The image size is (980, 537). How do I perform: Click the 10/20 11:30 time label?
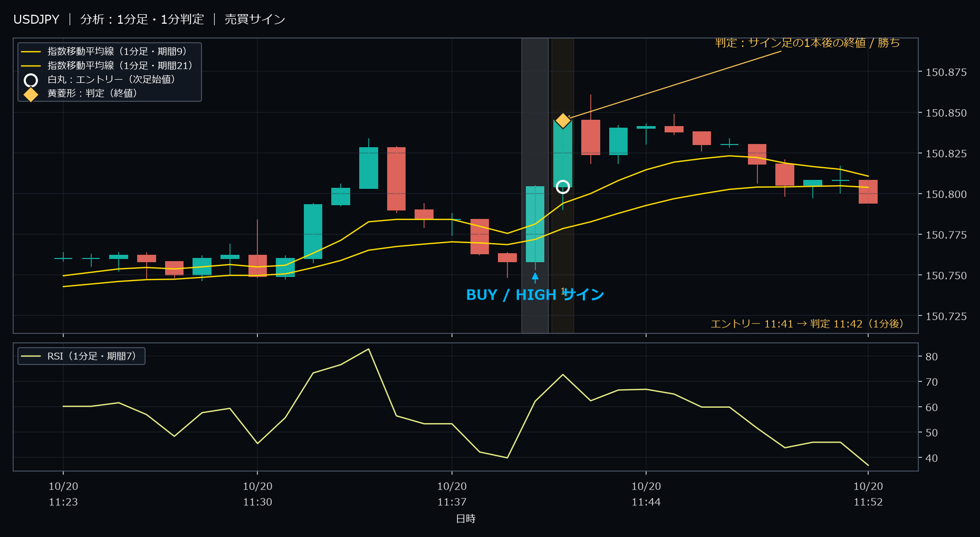tap(257, 494)
